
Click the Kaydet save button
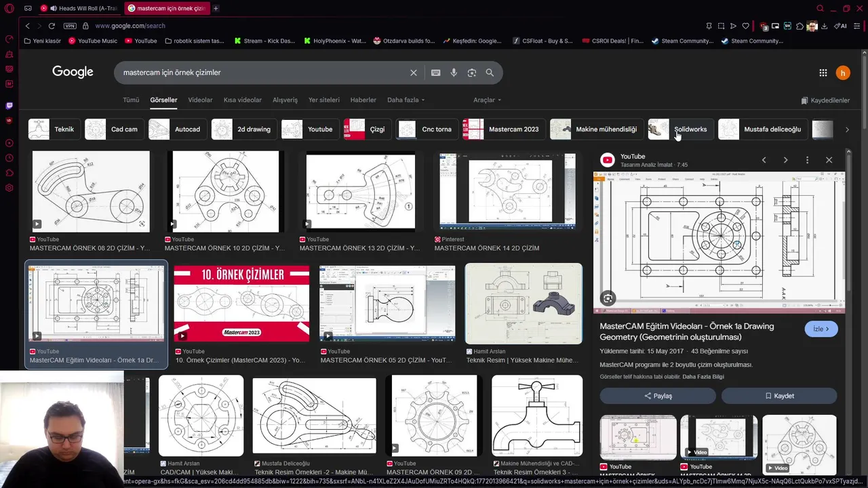779,396
